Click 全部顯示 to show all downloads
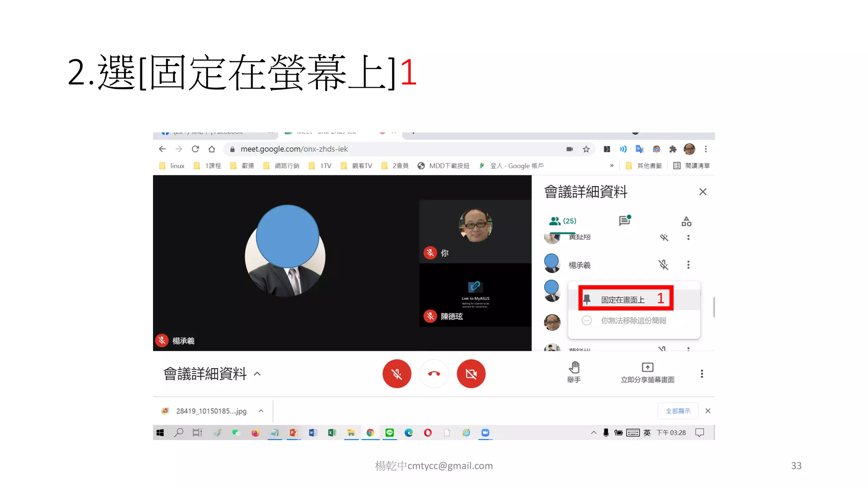Viewport: 868px width, 488px height. point(678,411)
